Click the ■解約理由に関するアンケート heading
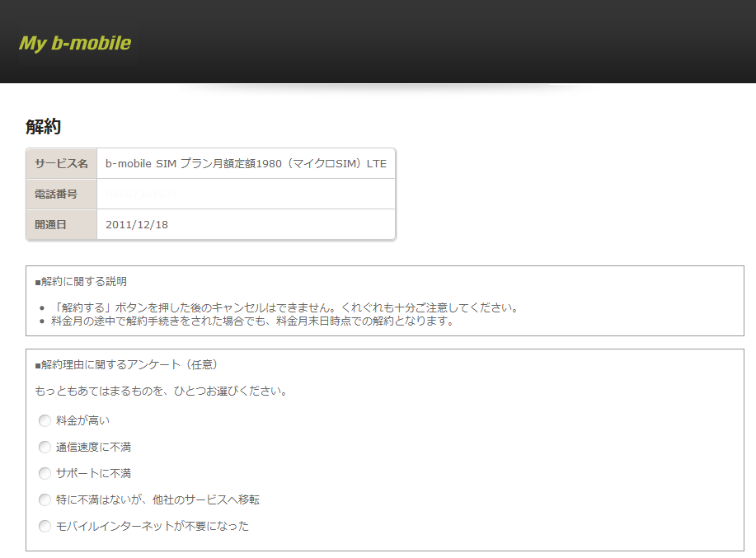This screenshot has height=558, width=756. (127, 365)
